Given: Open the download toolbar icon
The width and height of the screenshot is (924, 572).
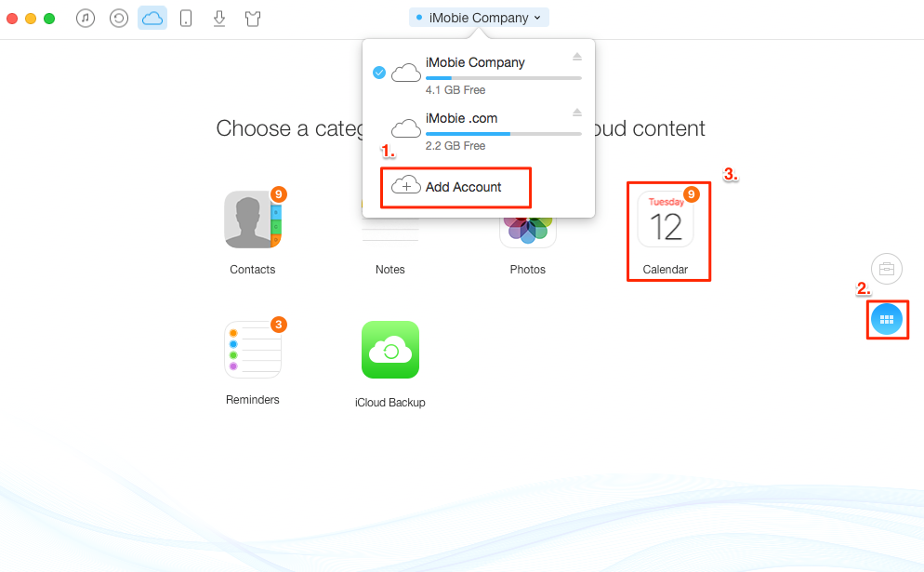Looking at the screenshot, I should [219, 19].
